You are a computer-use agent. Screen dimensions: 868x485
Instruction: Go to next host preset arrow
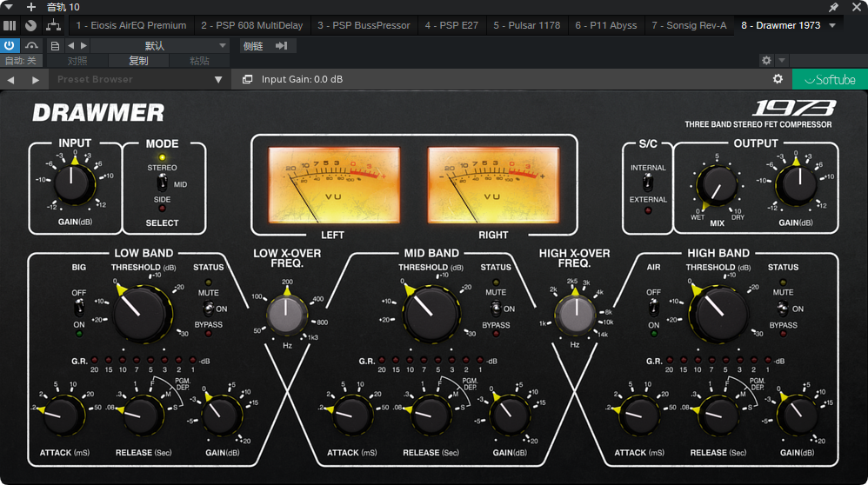click(83, 45)
